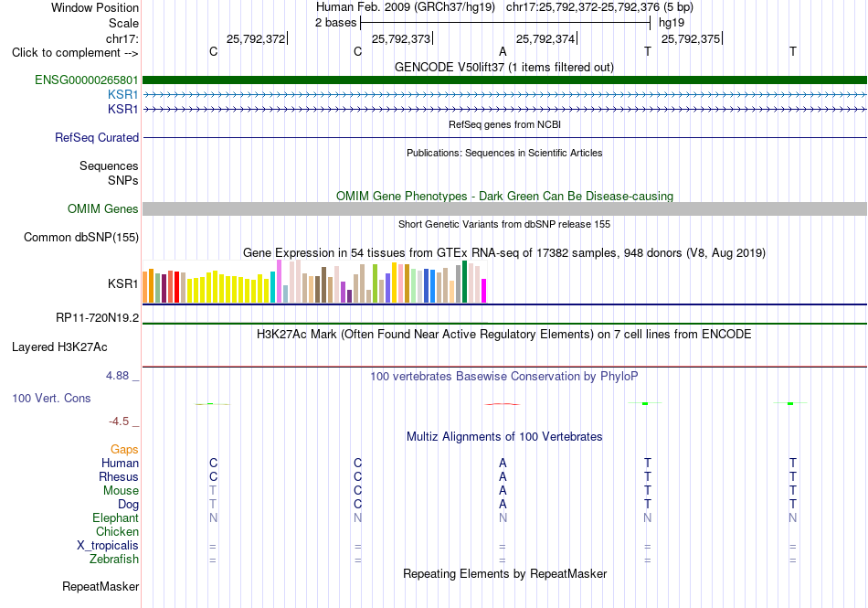Click the green ENSG00000265801 gene bar

504,80
